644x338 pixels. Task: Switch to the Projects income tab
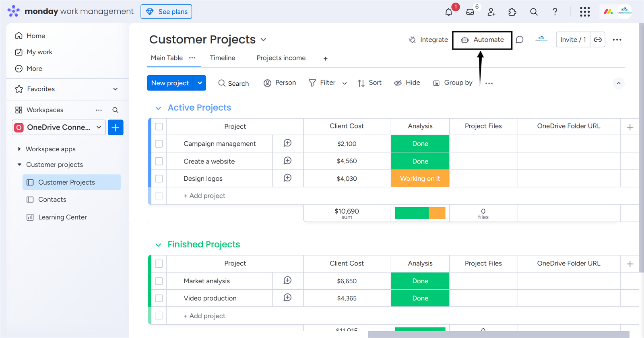281,58
